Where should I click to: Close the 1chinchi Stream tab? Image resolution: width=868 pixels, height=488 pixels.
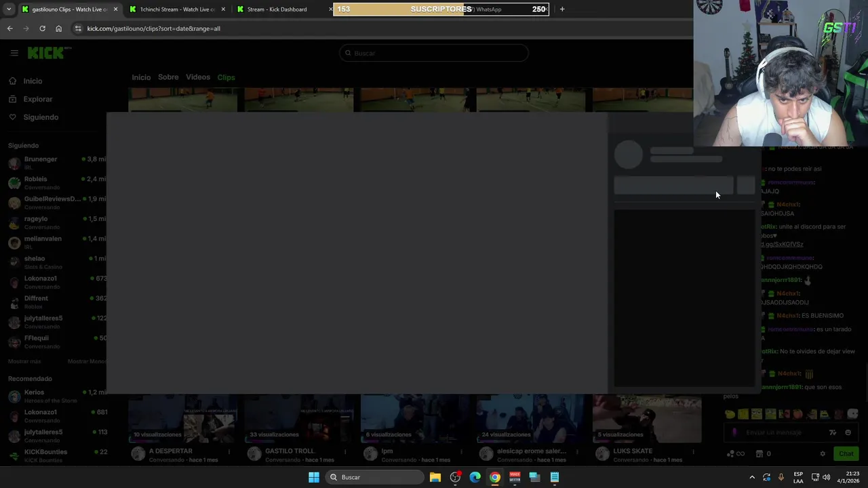coord(223,9)
